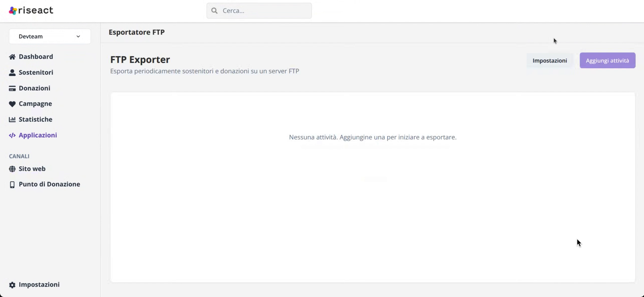Click the Devteam dropdown chevron
Screen dimensions: 644x297
tap(78, 37)
